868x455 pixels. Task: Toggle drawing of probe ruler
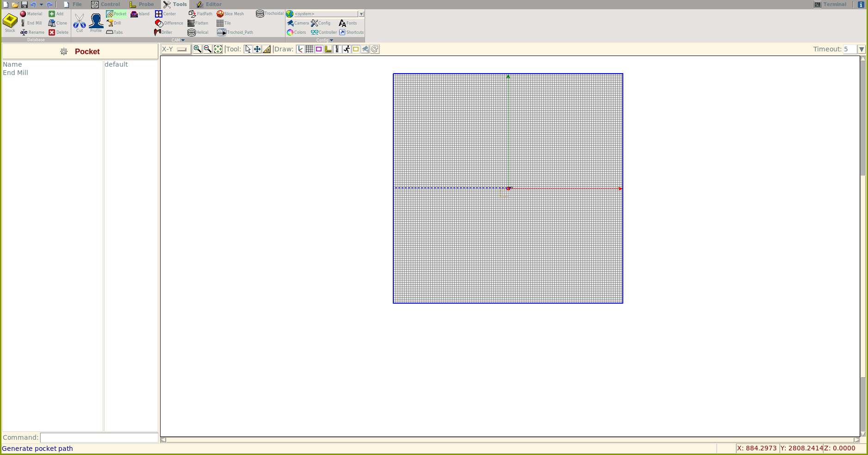[x=328, y=49]
